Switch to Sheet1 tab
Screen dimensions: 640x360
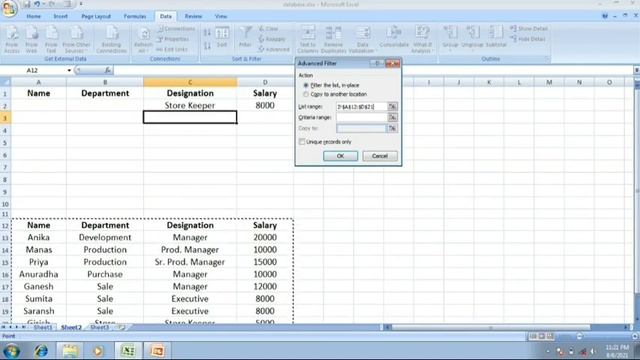pyautogui.click(x=43, y=327)
